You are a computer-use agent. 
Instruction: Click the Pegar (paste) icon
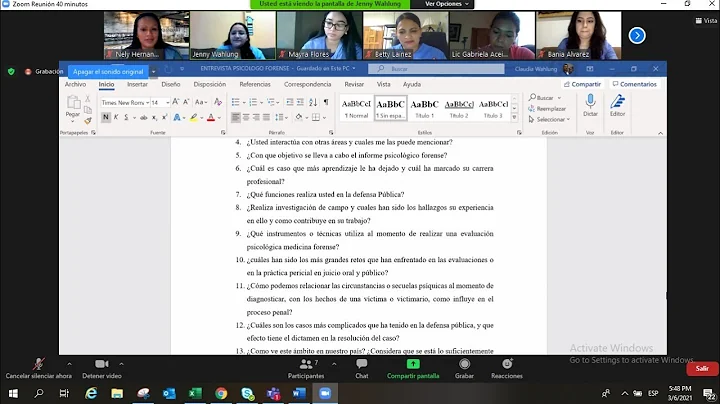tap(73, 102)
